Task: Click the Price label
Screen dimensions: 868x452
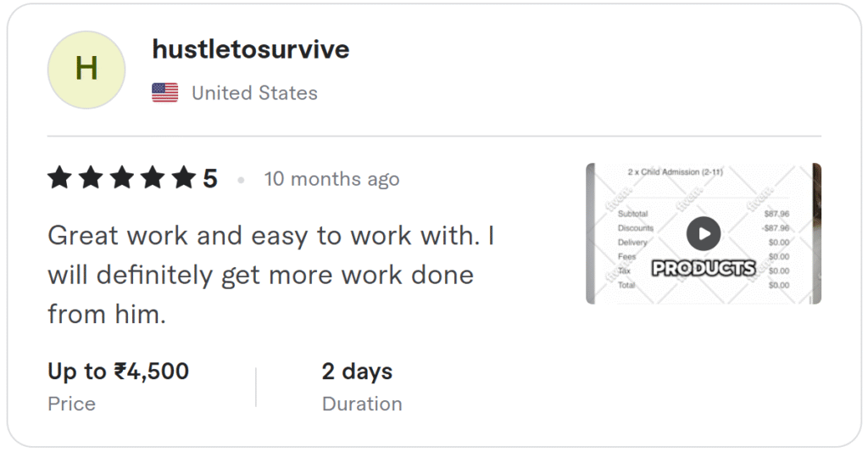Action: (x=71, y=404)
